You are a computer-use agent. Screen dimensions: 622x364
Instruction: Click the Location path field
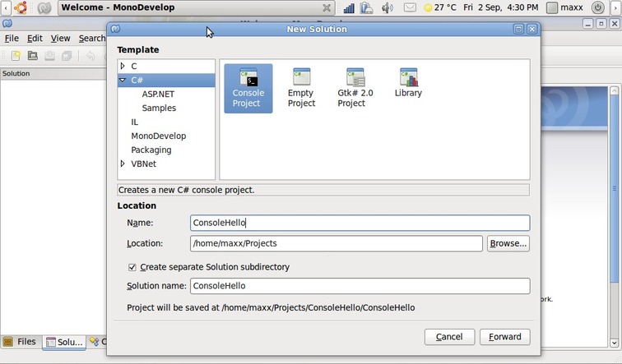click(336, 243)
